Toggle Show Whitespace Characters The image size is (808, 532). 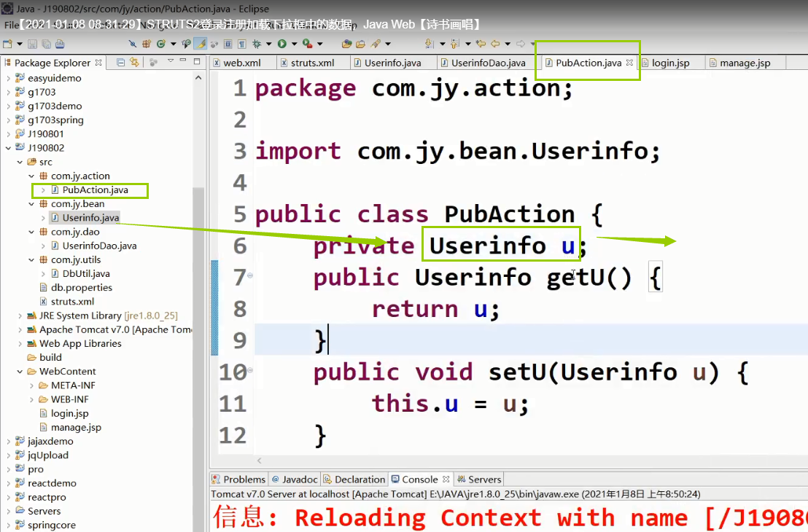(241, 44)
